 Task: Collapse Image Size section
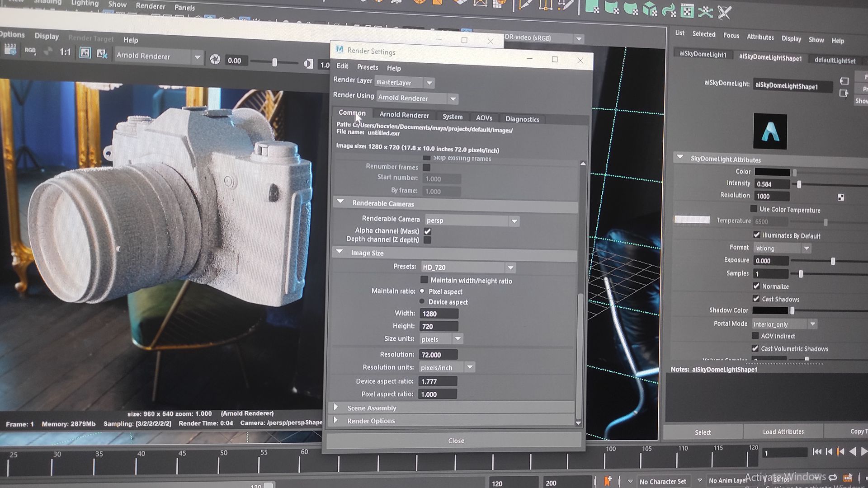point(340,252)
